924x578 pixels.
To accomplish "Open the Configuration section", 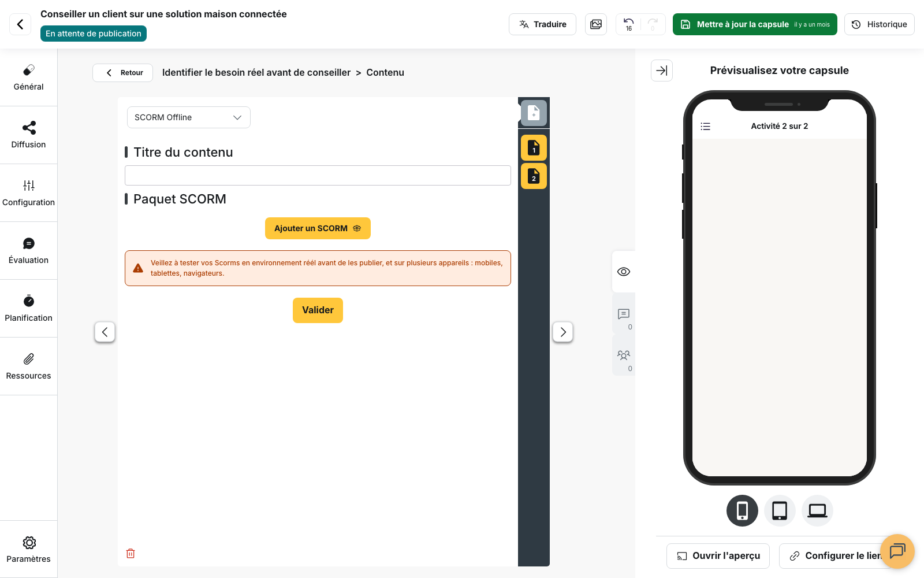I will click(x=28, y=193).
